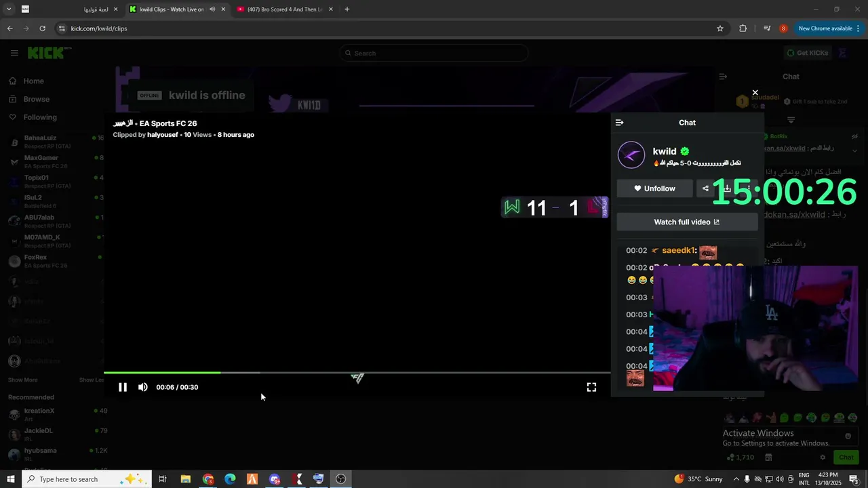Bookmark this page star icon
This screenshot has width=868, height=488.
click(720, 28)
